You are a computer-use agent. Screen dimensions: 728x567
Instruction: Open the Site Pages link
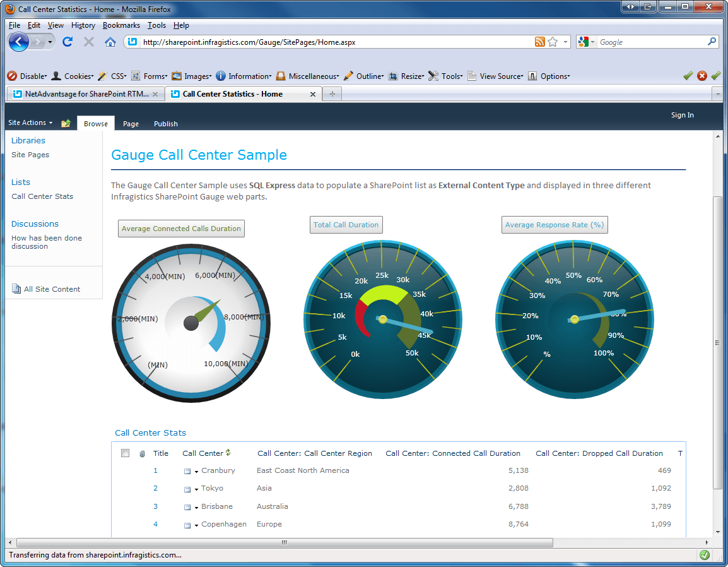tap(30, 155)
